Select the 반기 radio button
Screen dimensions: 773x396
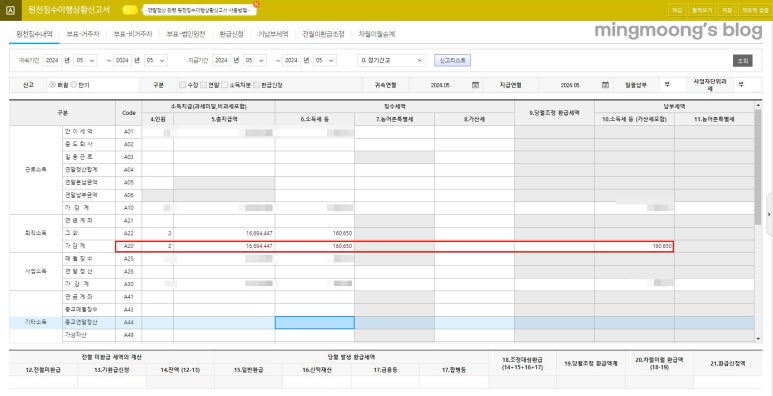pyautogui.click(x=74, y=85)
